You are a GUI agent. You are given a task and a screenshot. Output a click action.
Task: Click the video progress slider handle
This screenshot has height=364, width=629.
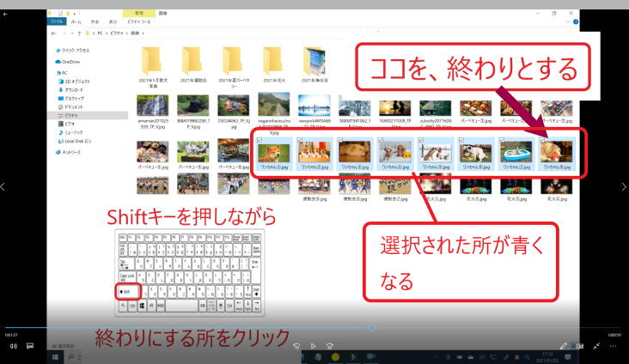click(372, 327)
